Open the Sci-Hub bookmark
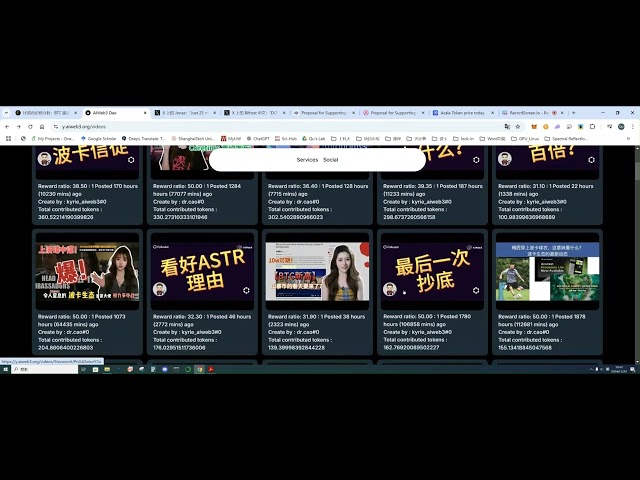The image size is (640, 480). 286,139
